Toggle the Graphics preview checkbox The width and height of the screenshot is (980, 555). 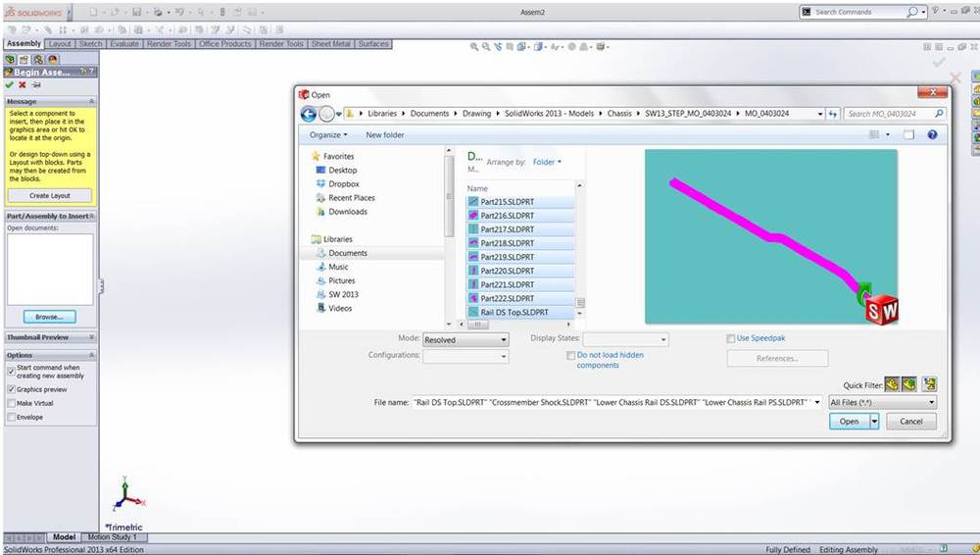(12, 389)
